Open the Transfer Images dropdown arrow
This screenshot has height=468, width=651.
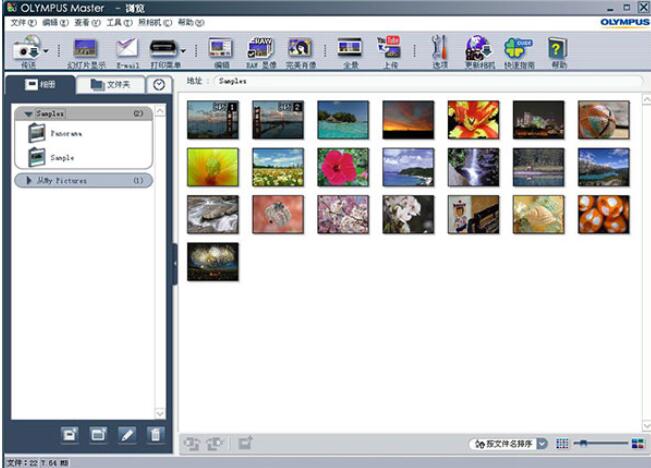pos(46,51)
